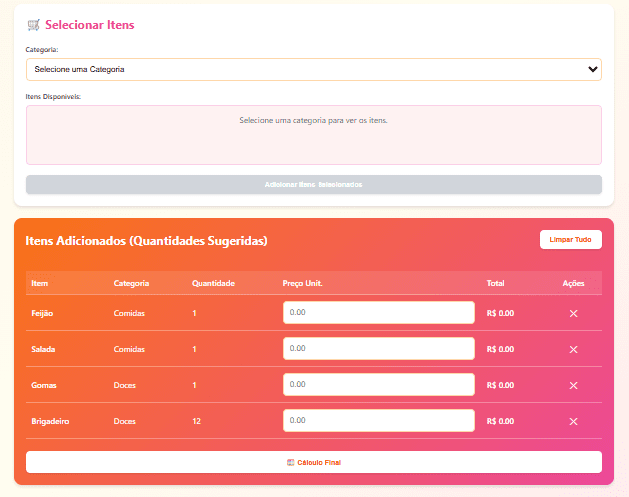Screen dimensions: 629x497
Task: Remove Brigadeiro from the added items
Action: pyautogui.click(x=573, y=421)
